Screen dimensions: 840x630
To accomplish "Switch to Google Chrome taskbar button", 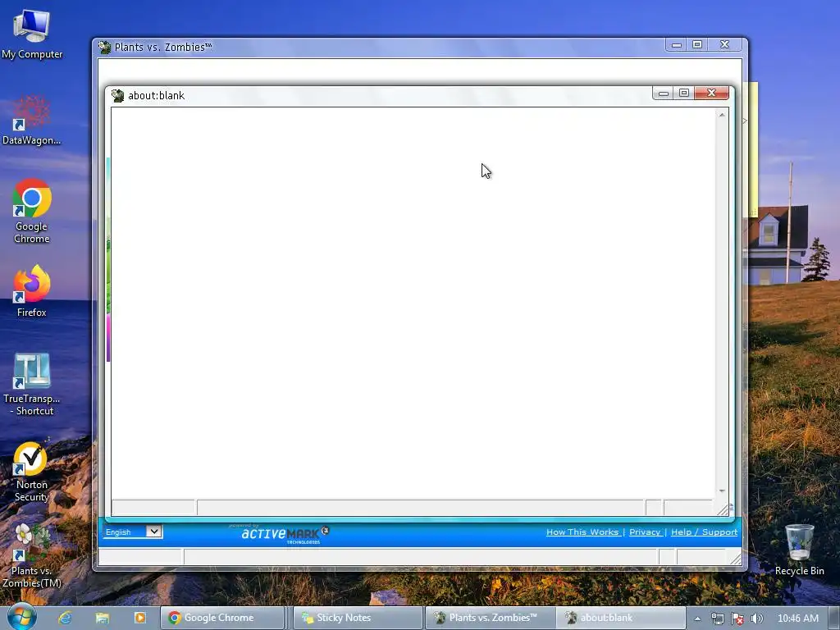I will [x=222, y=618].
